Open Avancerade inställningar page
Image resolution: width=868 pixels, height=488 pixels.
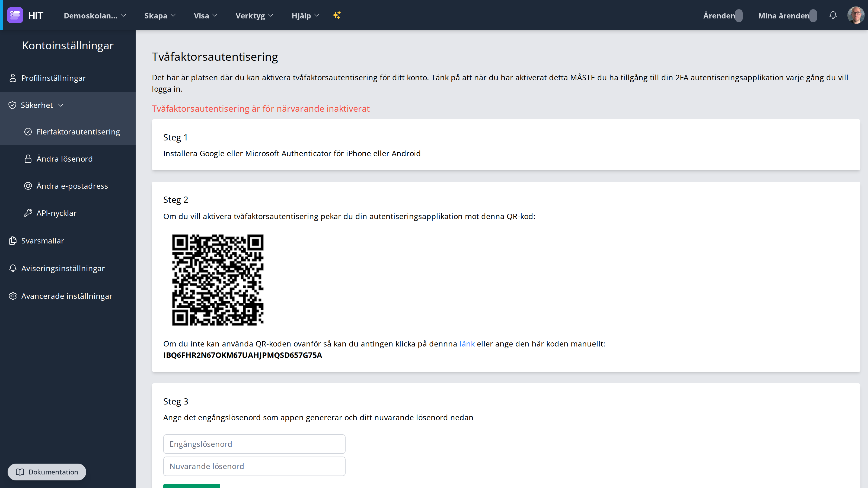tap(68, 296)
